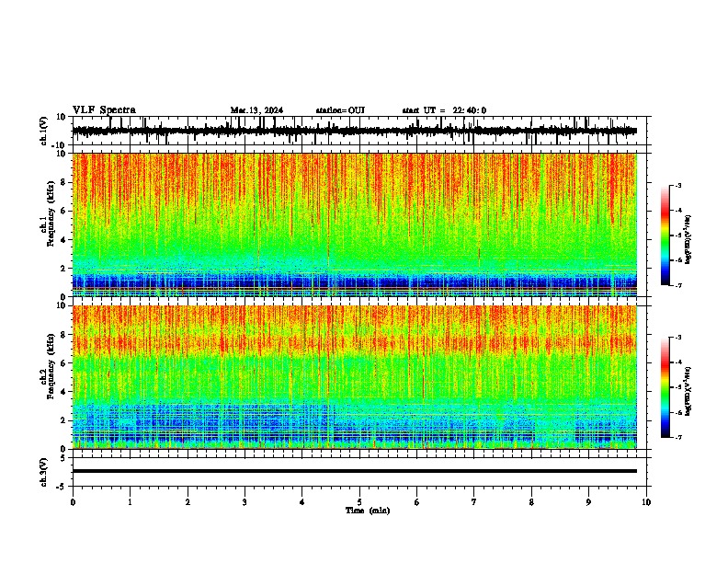Click the "6" kHz tick of ch.2 spectrogram
The width and height of the screenshot is (728, 563).
[63, 363]
